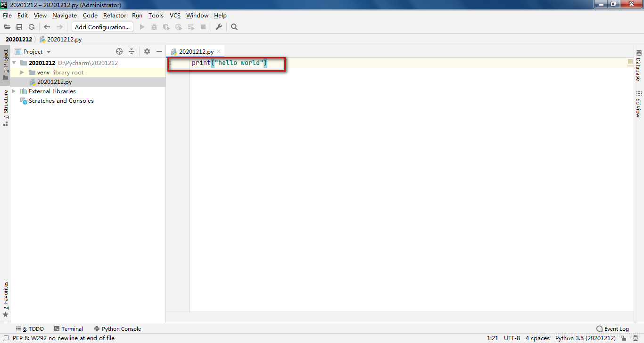Open the Edit menu

pyautogui.click(x=23, y=16)
